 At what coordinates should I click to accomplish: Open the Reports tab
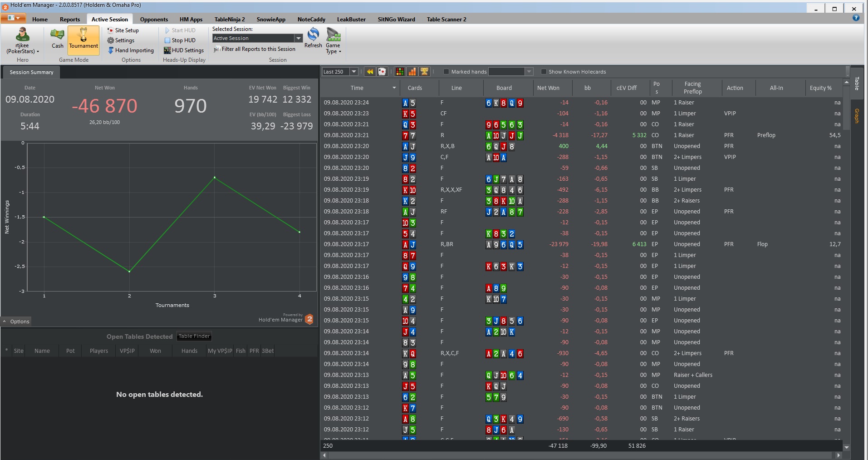tap(70, 19)
